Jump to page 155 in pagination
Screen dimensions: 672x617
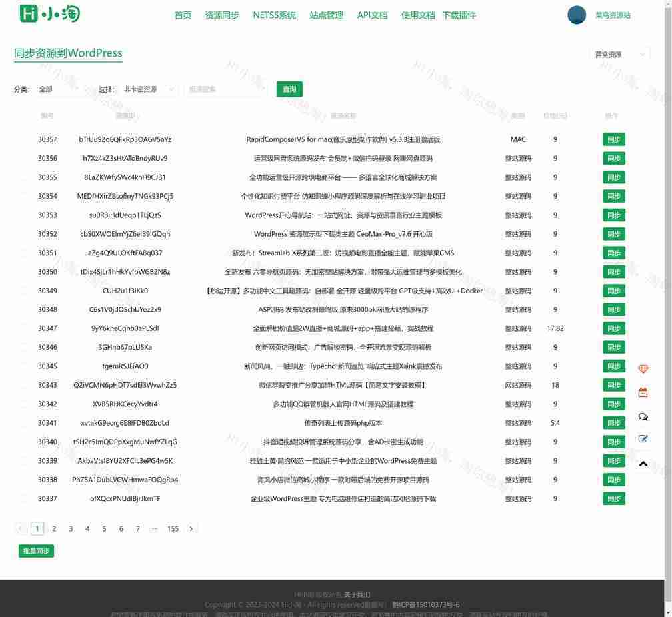[x=173, y=529]
